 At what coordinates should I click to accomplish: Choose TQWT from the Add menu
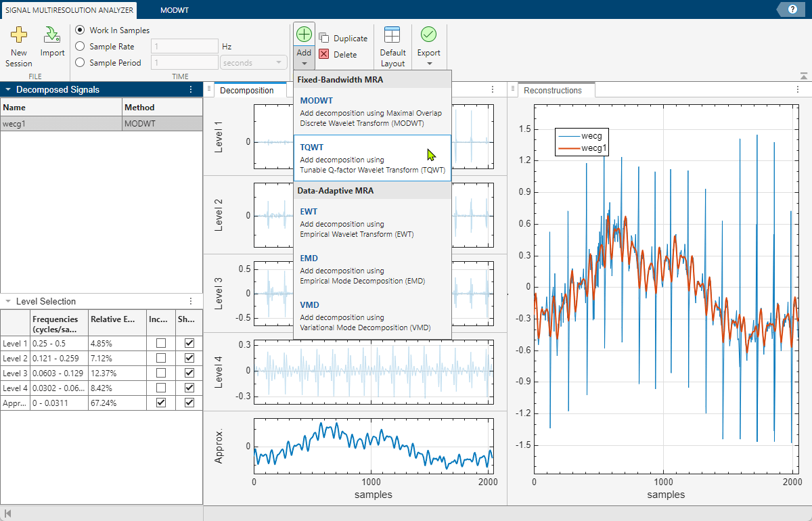[x=372, y=158]
